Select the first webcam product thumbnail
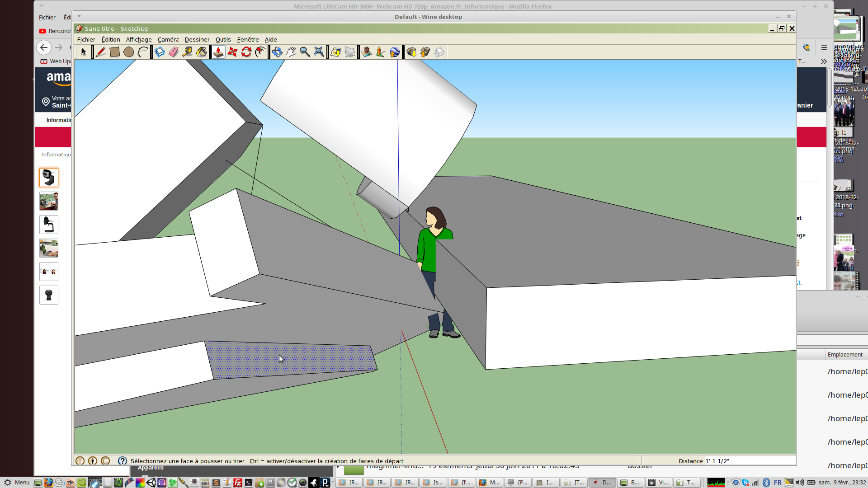 pyautogui.click(x=49, y=178)
